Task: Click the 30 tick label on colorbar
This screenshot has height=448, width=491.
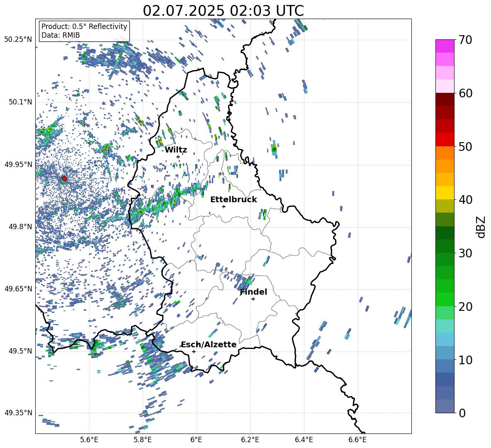Action: point(465,253)
